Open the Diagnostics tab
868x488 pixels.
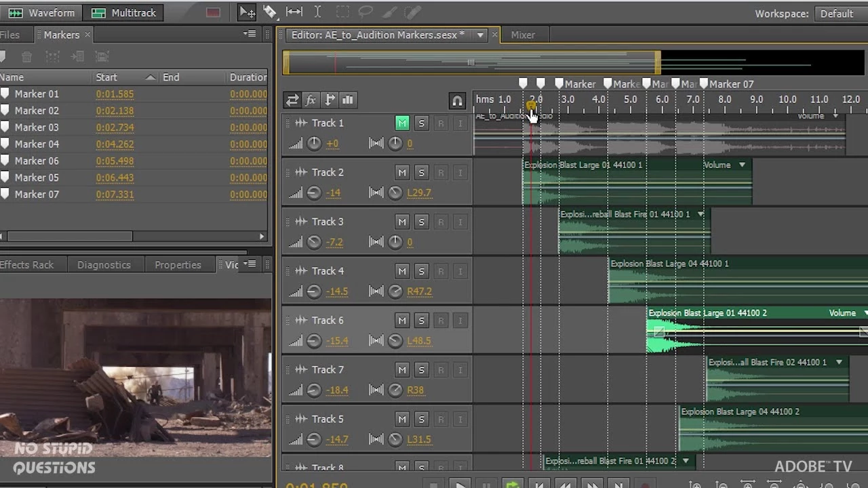(x=104, y=265)
